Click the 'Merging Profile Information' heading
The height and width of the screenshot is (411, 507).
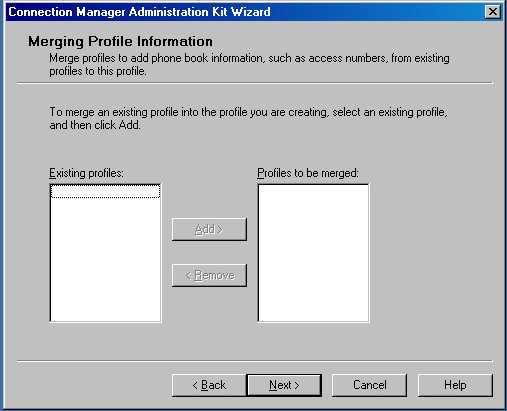tap(120, 42)
